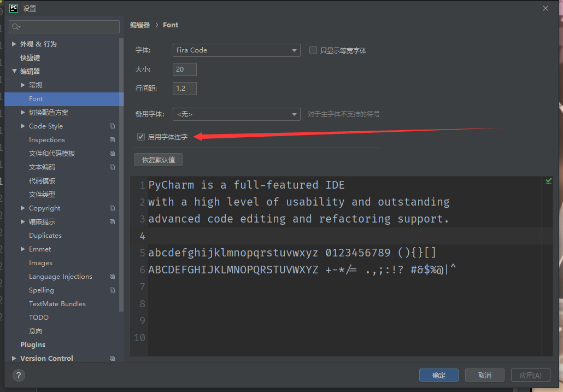Screen dimensions: 563x392
Task: Uncheck 启用字体连字 checkbox
Action: pos(141,137)
